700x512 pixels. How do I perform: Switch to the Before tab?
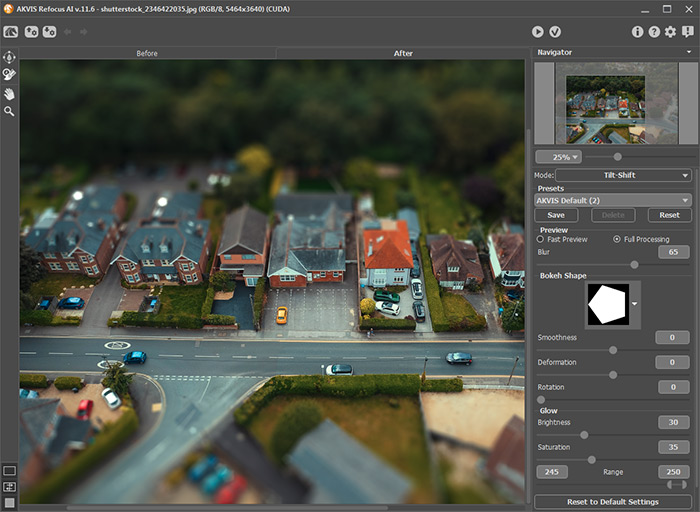click(147, 54)
